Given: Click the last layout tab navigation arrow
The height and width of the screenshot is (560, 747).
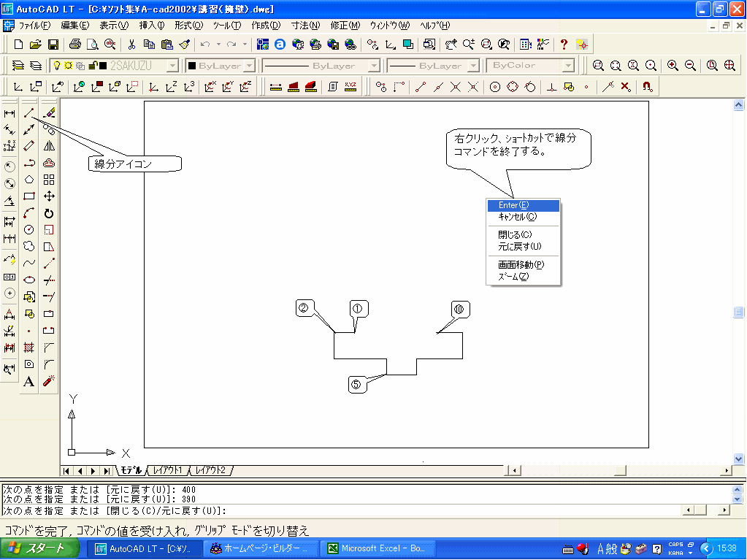Looking at the screenshot, I should click(x=107, y=471).
